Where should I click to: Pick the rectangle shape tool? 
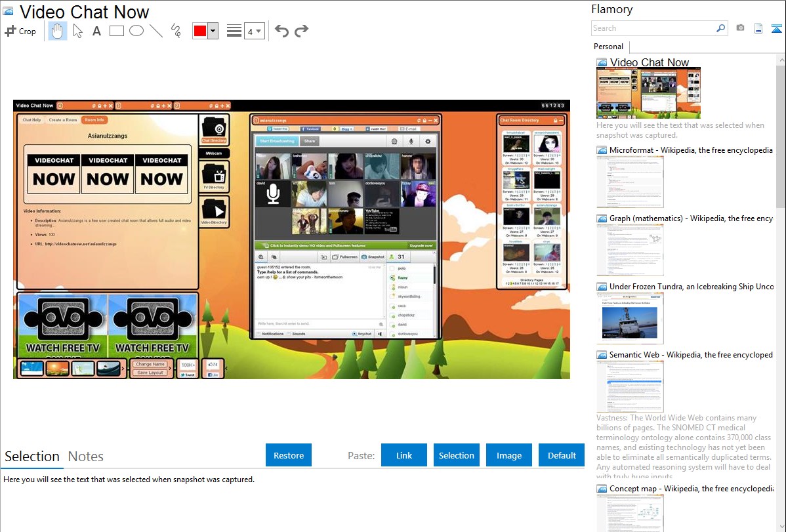[x=117, y=31]
